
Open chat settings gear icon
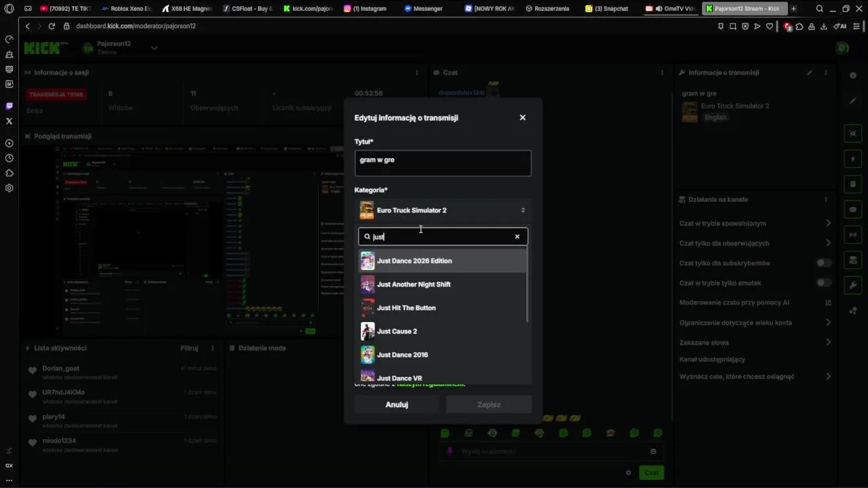point(628,472)
